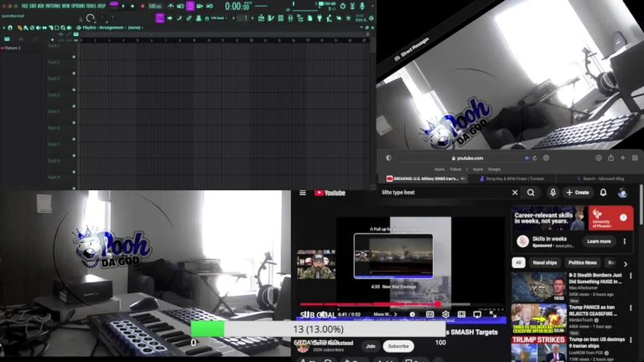Select the playlist zoom magnifier tool
Viewport: 644px width, 362px height.
[63, 28]
